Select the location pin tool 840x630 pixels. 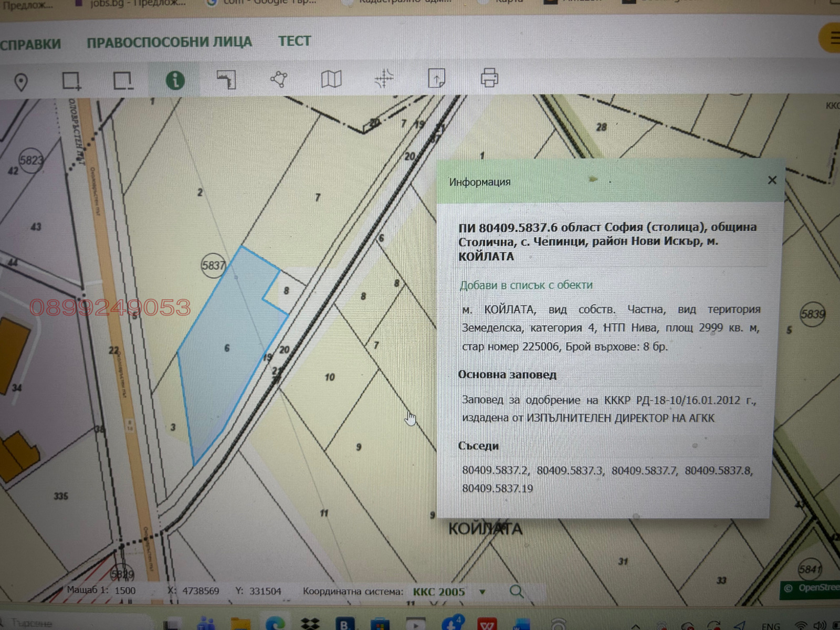coord(21,80)
